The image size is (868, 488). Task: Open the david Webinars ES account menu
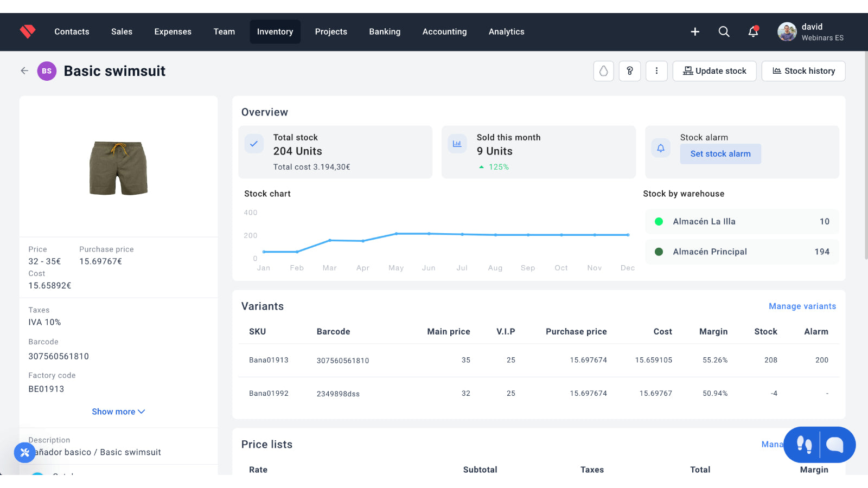click(x=810, y=32)
